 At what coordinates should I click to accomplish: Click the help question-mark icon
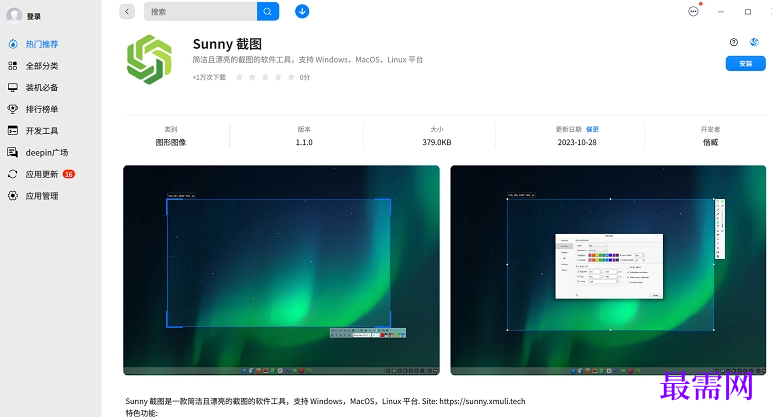734,42
